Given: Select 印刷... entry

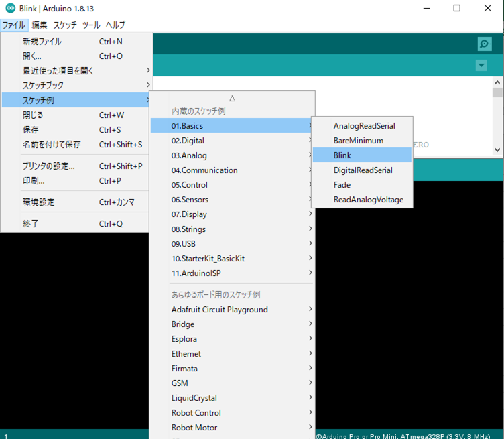Looking at the screenshot, I should pyautogui.click(x=76, y=181).
